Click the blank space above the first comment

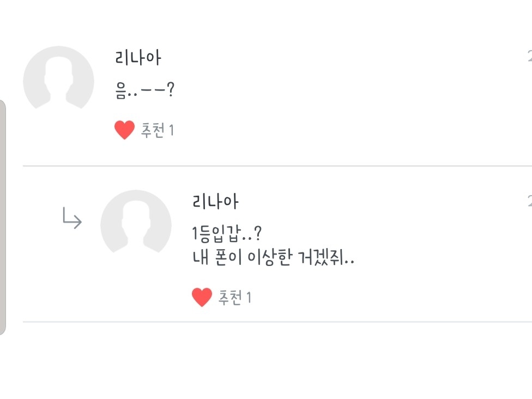tap(273, 22)
